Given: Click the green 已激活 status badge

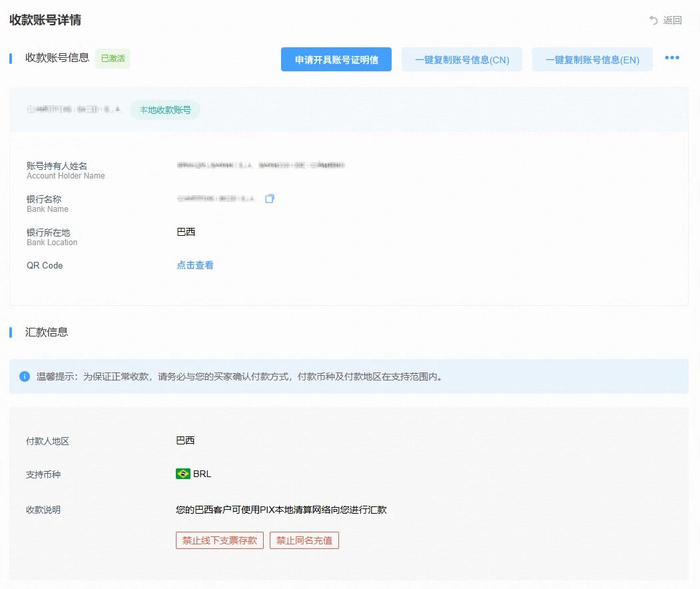Looking at the screenshot, I should [x=113, y=58].
